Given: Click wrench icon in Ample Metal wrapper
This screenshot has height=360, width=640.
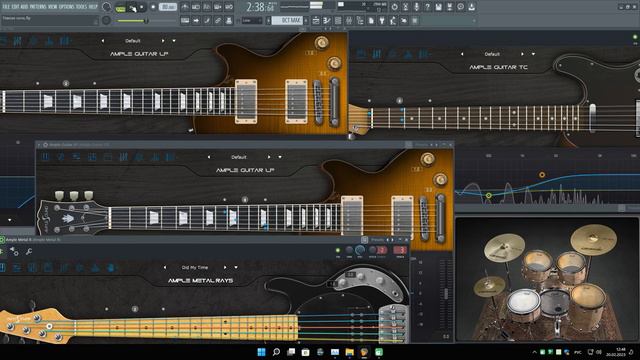Looking at the screenshot, I should click(x=29, y=252).
